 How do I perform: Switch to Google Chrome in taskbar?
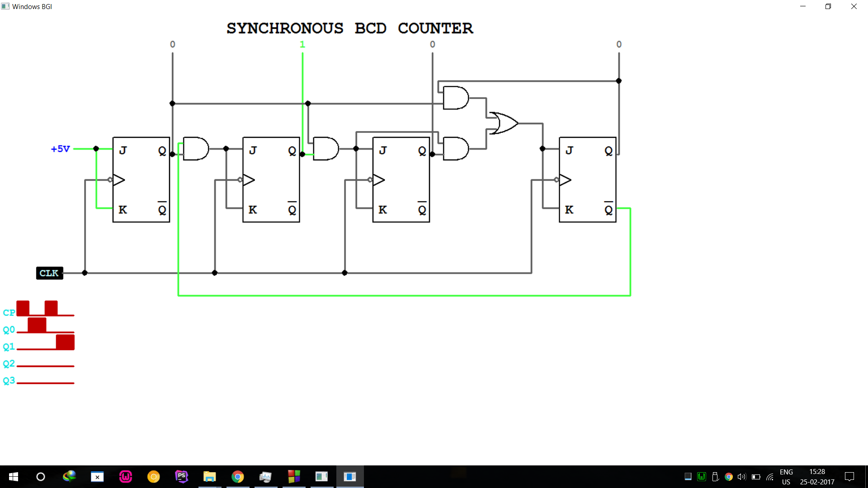tap(237, 477)
